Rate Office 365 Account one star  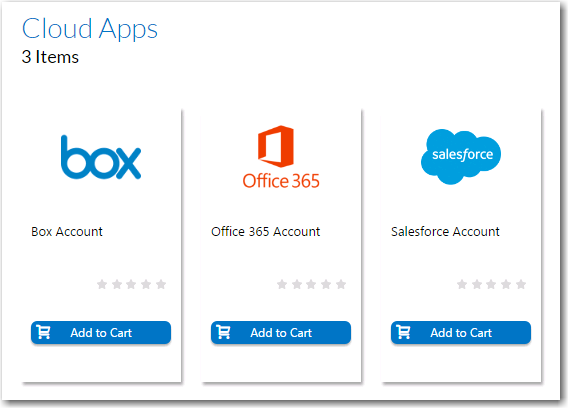coord(282,284)
